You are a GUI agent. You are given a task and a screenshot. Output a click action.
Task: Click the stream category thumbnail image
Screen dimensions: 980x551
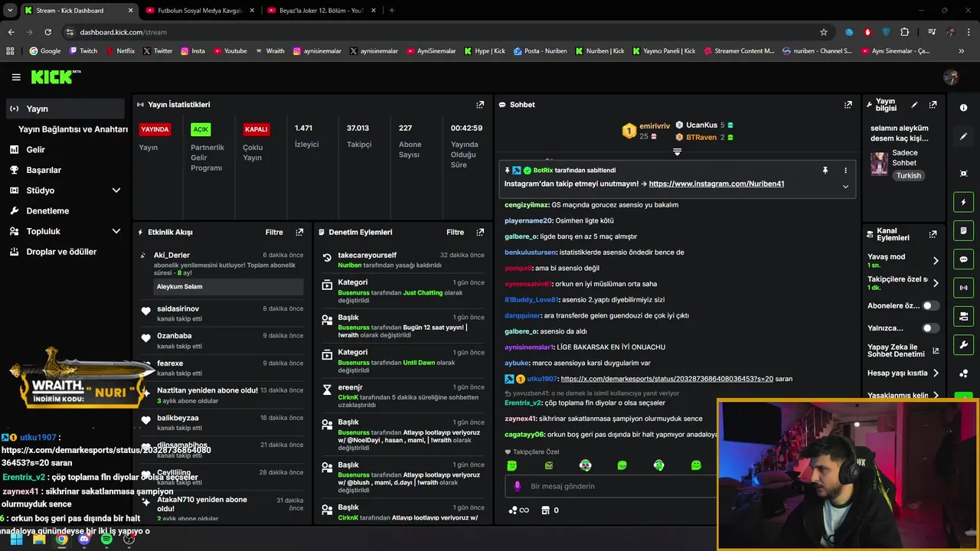tap(879, 164)
